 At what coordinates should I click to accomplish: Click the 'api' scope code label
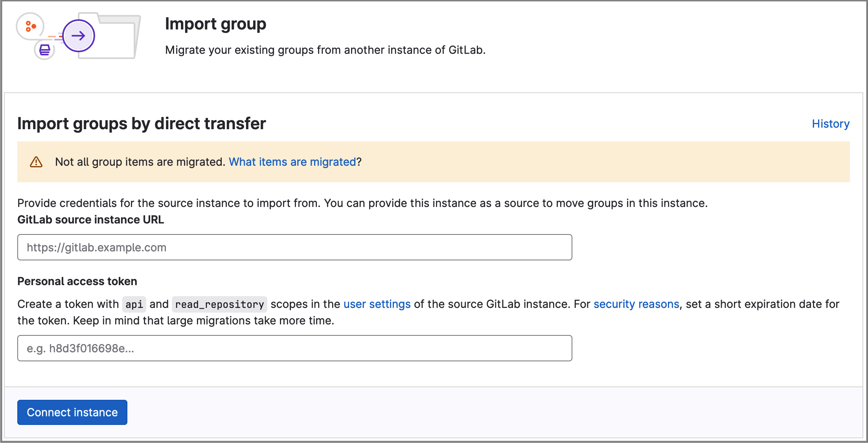click(134, 304)
